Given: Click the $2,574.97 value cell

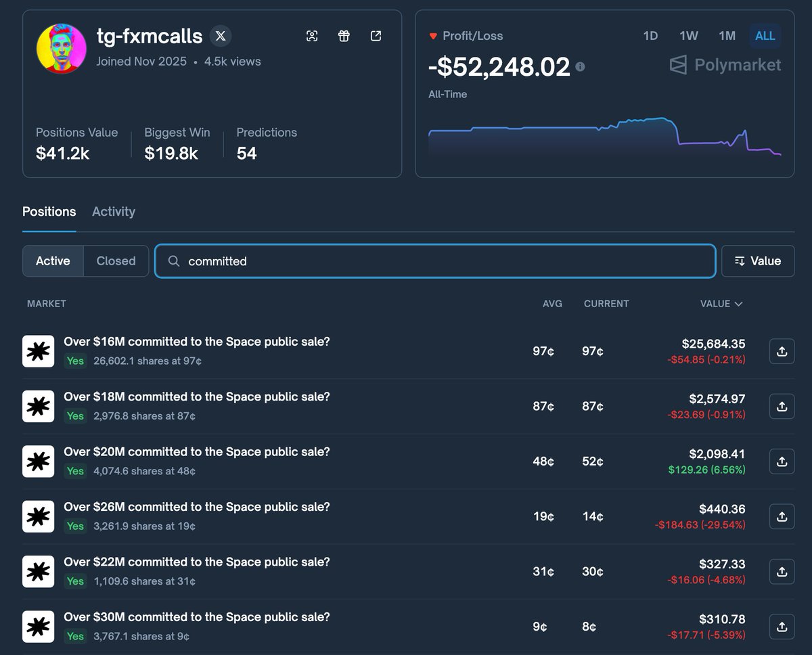Looking at the screenshot, I should click(x=717, y=399).
